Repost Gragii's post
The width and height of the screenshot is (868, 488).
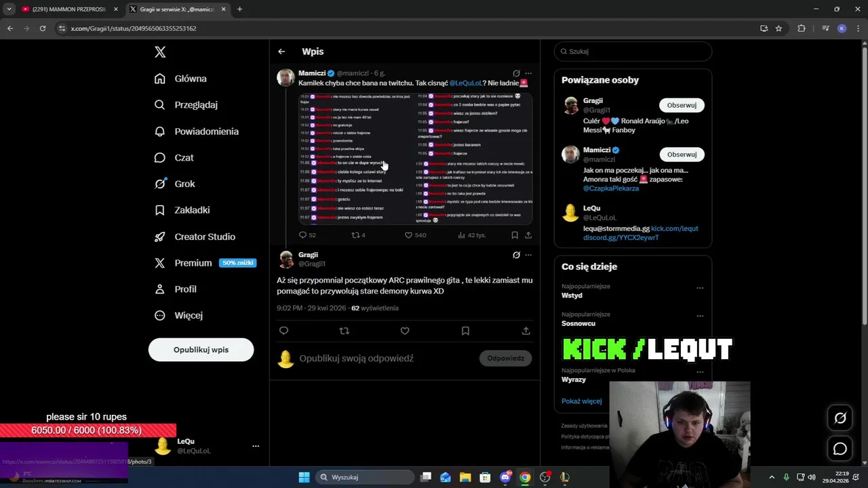click(x=344, y=331)
